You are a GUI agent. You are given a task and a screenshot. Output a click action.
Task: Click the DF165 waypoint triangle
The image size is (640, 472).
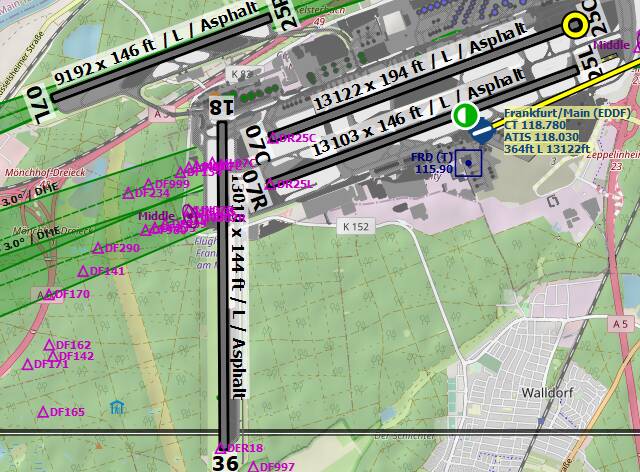click(x=44, y=411)
